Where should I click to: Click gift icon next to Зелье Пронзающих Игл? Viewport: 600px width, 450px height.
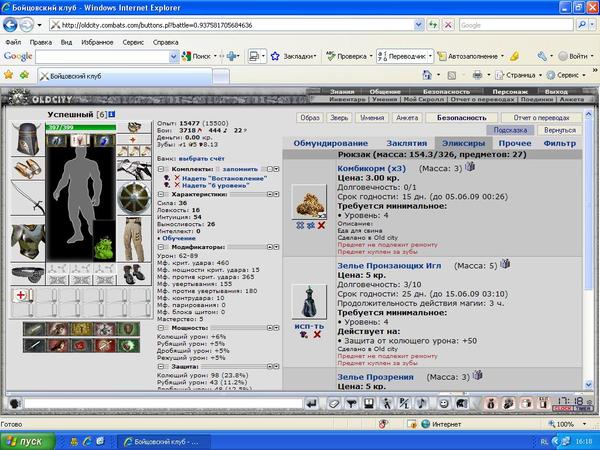[505, 264]
